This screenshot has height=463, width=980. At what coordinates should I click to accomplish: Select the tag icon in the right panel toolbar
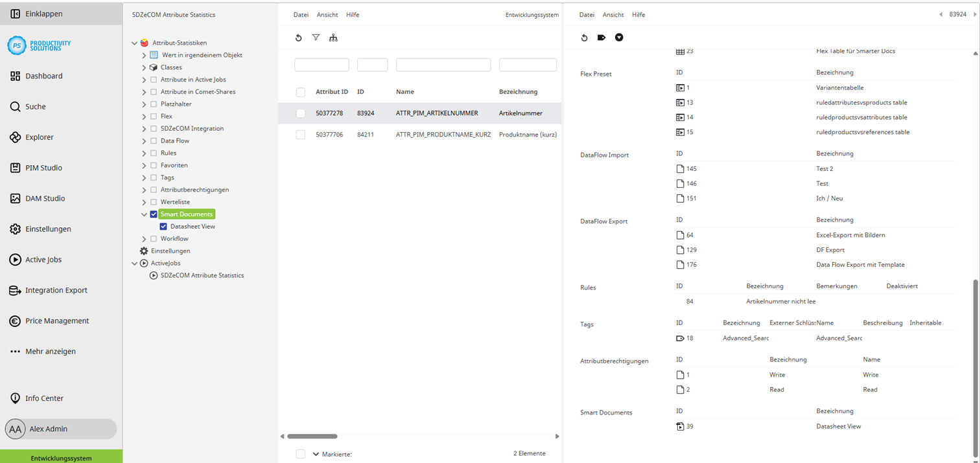pos(601,38)
